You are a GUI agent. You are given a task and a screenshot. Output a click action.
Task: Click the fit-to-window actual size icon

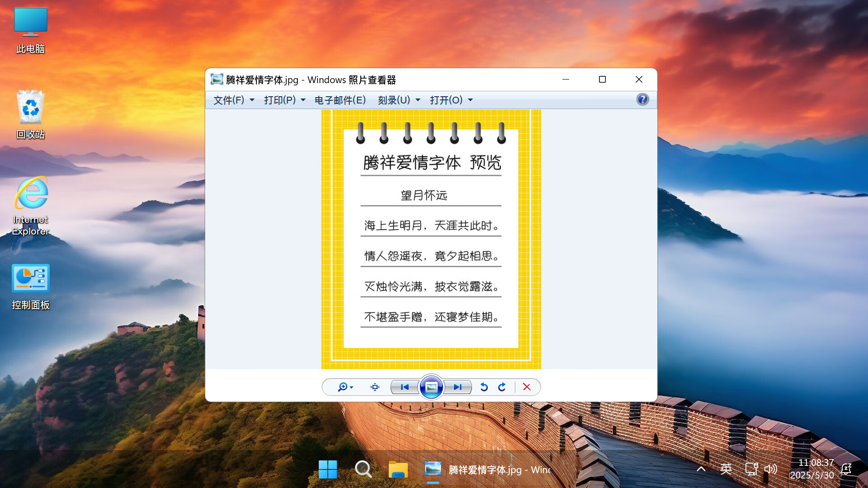point(375,387)
